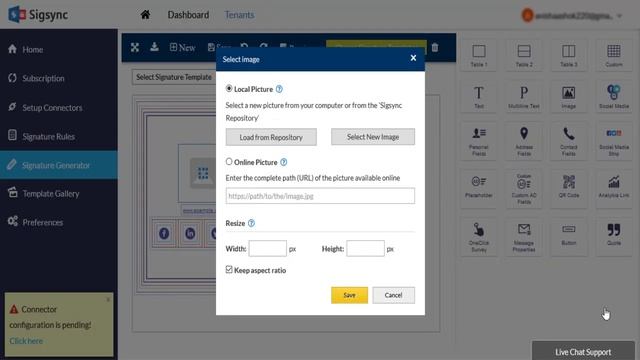Select the Local Picture radio button

(229, 88)
